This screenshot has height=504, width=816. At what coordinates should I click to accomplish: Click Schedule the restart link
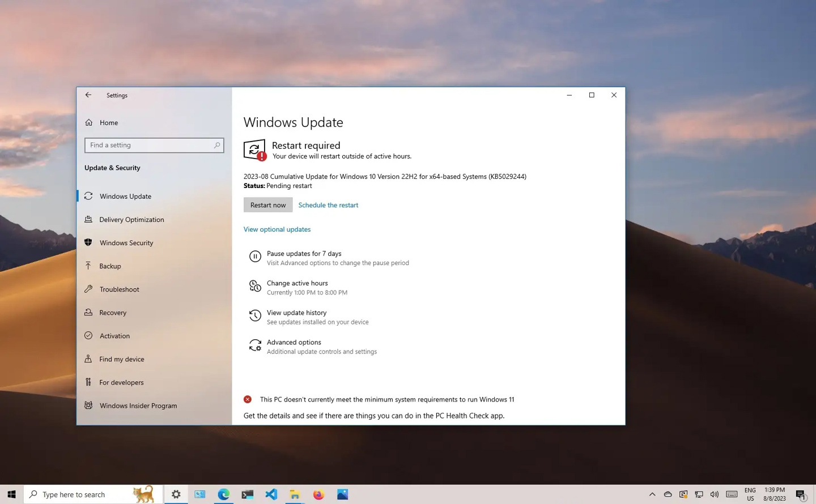tap(328, 205)
